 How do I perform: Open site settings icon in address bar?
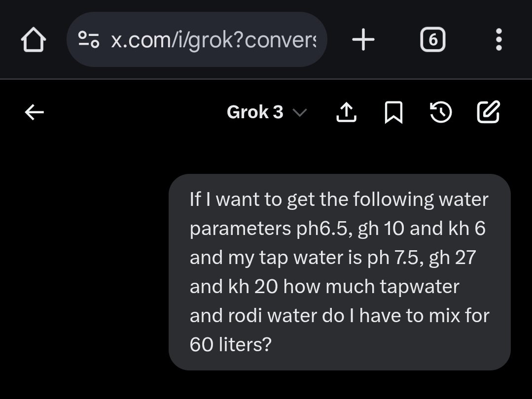click(x=89, y=39)
